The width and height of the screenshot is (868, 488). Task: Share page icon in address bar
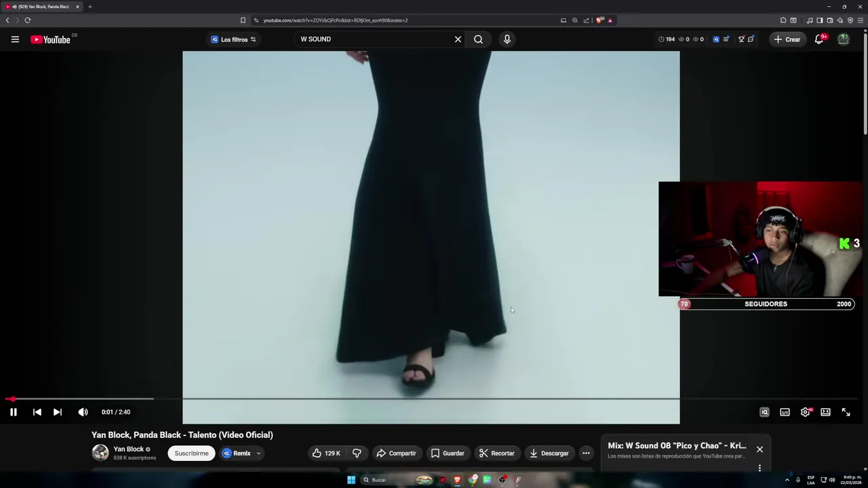[x=587, y=20]
